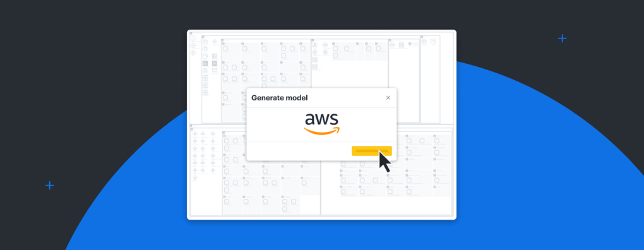Select the bucket icon above the dark squares
This screenshot has height=250, width=644.
coord(205,56)
